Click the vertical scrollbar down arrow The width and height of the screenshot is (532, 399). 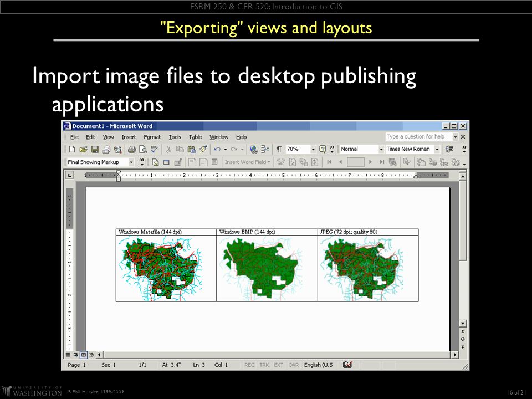(462, 323)
